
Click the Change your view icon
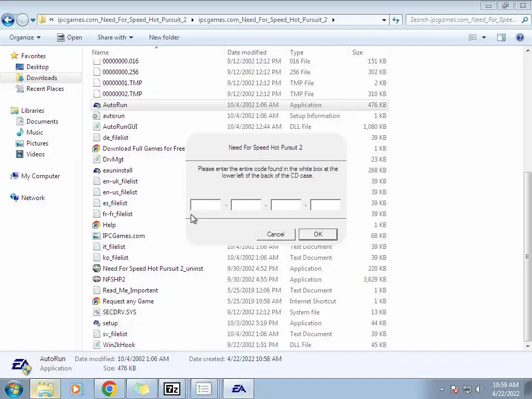tap(473, 37)
